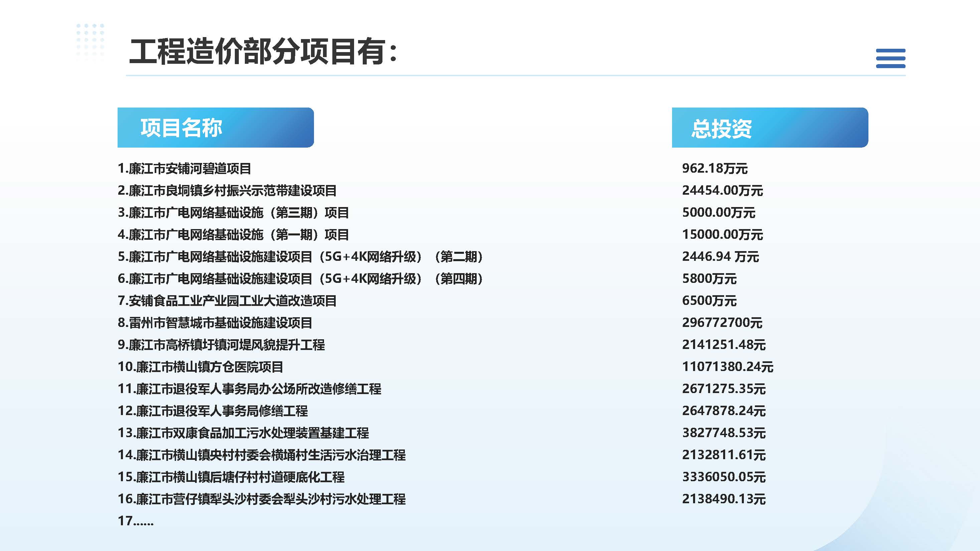Image resolution: width=980 pixels, height=551 pixels.
Task: Click the 总投资 header label
Action: [721, 129]
